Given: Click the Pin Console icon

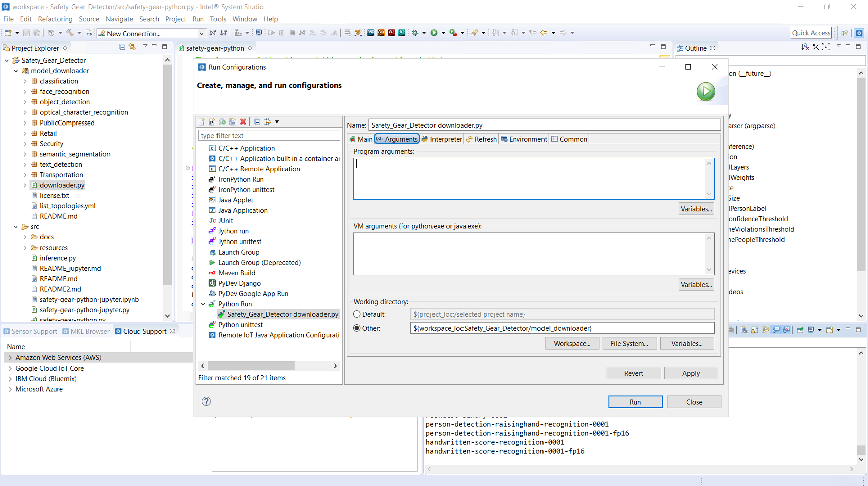Looking at the screenshot, I should pyautogui.click(x=800, y=330).
